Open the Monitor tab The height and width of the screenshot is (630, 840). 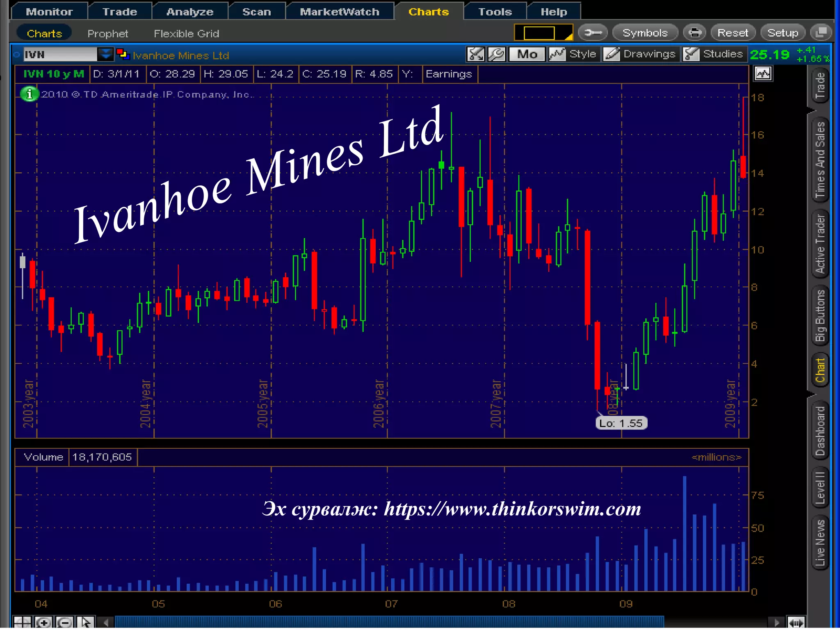49,11
